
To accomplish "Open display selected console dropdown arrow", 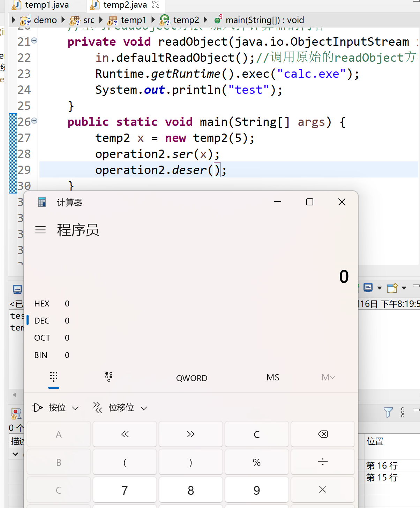I will (380, 288).
